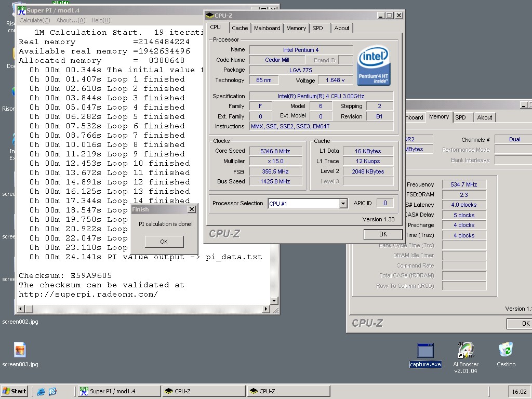Click the right arrow of Super PI horizontal scrollbar
This screenshot has height=399, width=532.
tap(267, 309)
